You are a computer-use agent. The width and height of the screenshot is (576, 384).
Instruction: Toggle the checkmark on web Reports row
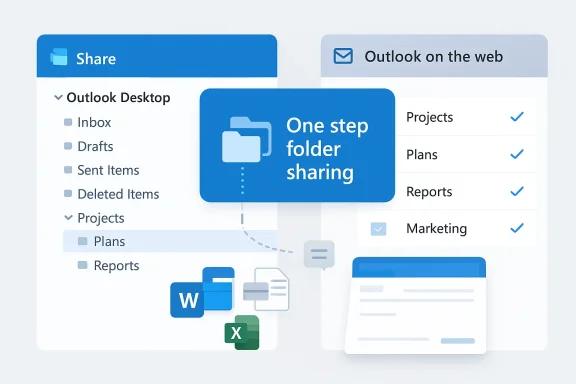517,191
